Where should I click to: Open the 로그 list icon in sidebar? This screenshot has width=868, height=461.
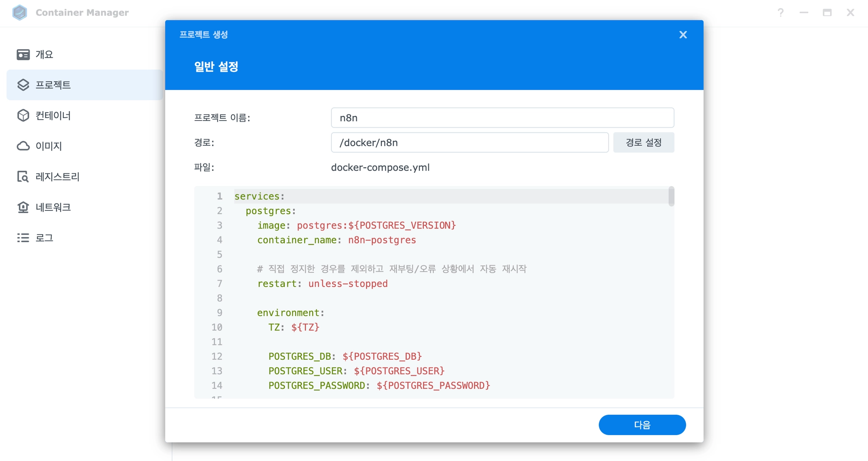[x=23, y=238]
